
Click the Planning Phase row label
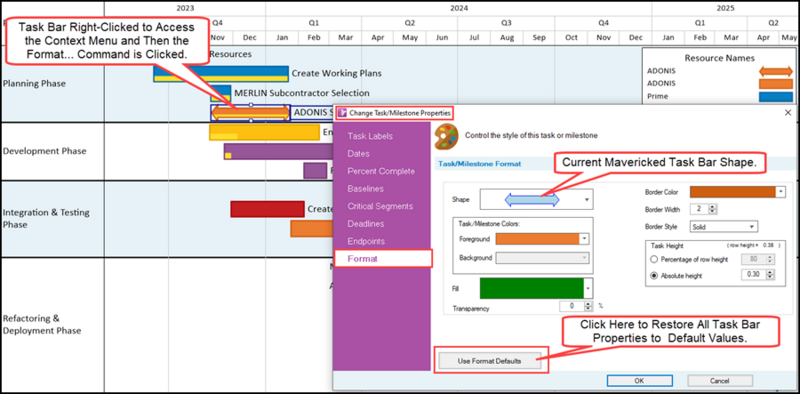pos(34,84)
